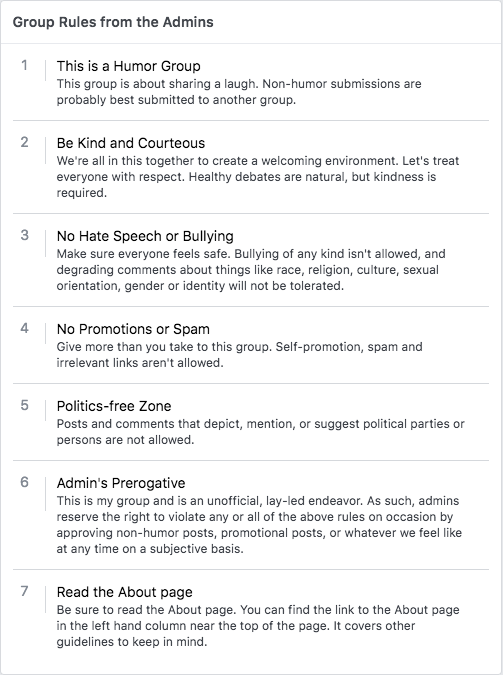Select 'No Hate Speech or Bullying' heading

(145, 236)
